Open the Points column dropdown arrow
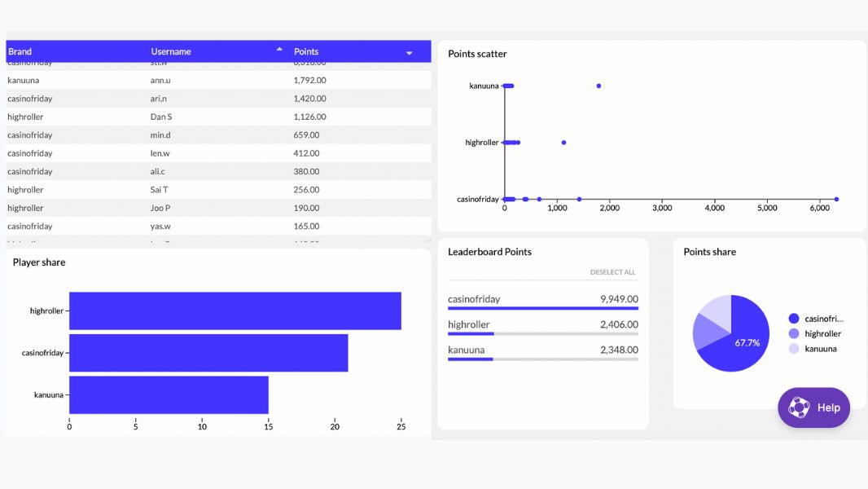868x489 pixels. pyautogui.click(x=409, y=53)
